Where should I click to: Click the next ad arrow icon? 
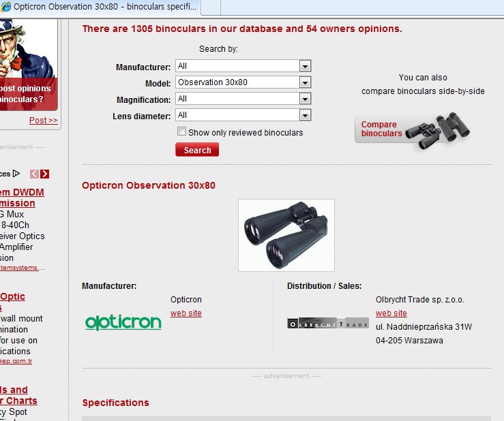tap(45, 174)
